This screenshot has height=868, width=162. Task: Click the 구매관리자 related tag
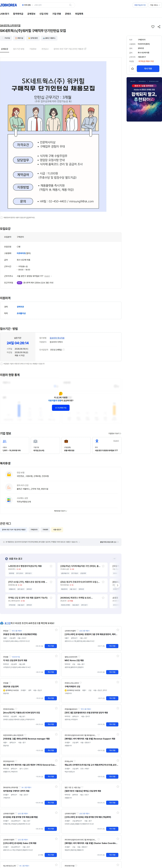(34, 530)
